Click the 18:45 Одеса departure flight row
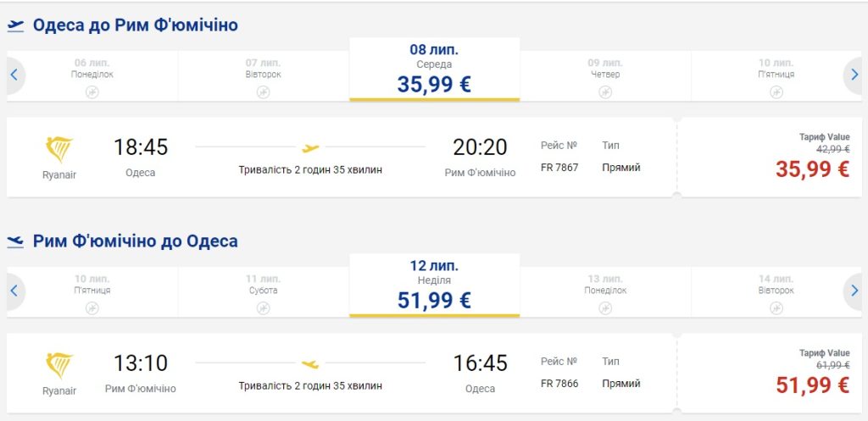Image resolution: width=868 pixels, height=421 pixels. click(339, 158)
